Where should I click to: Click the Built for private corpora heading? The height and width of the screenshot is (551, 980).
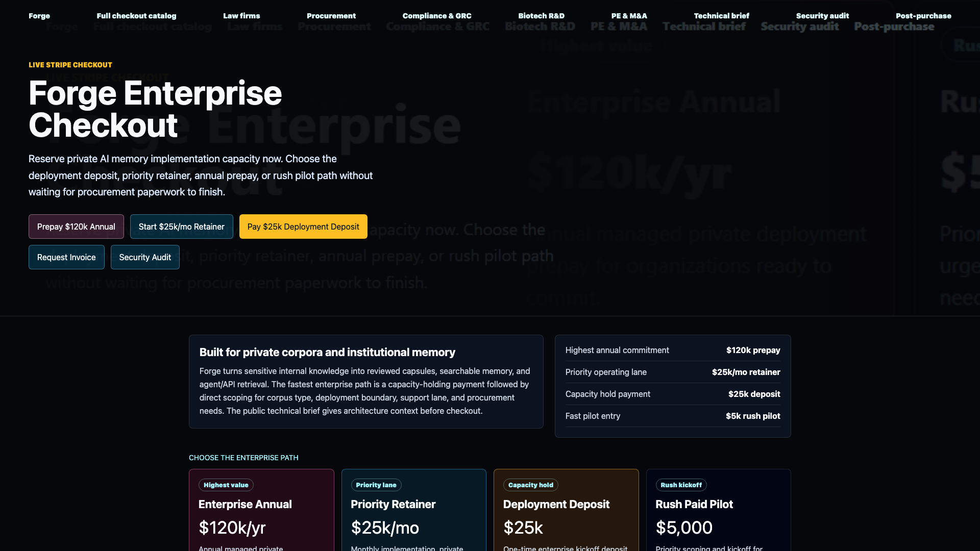tap(327, 352)
